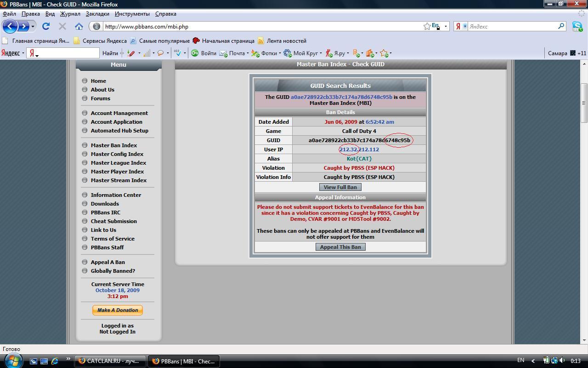Open bookmark Сервисы Яндекса folder

coord(100,41)
